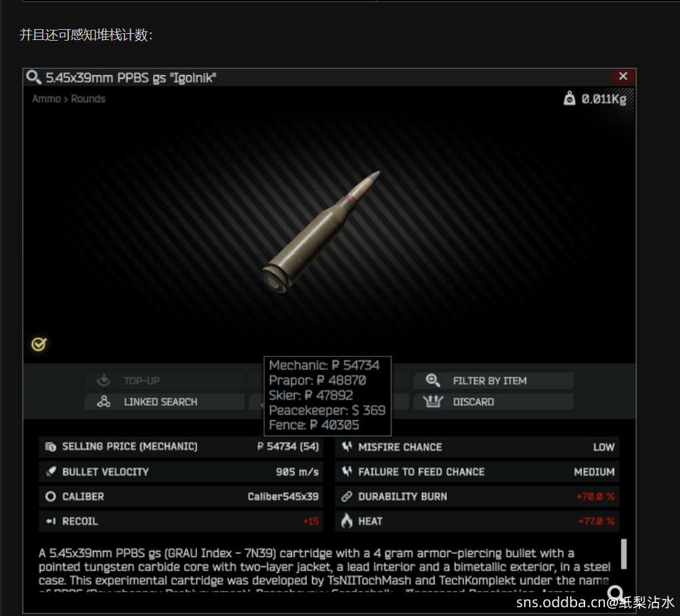Click the Linked Search people icon
Viewport: 680px width, 616px height.
tap(104, 401)
